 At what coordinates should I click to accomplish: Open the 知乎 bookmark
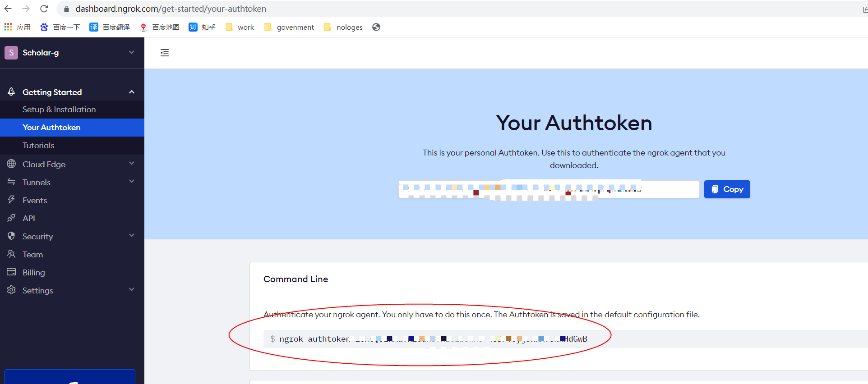click(x=202, y=27)
